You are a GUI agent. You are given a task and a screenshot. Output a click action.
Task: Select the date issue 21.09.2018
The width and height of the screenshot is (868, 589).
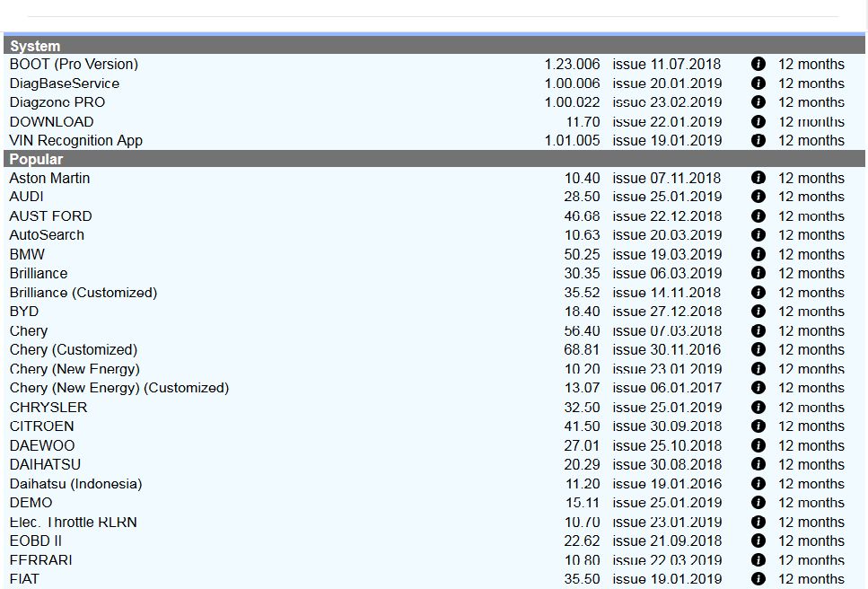(x=667, y=541)
